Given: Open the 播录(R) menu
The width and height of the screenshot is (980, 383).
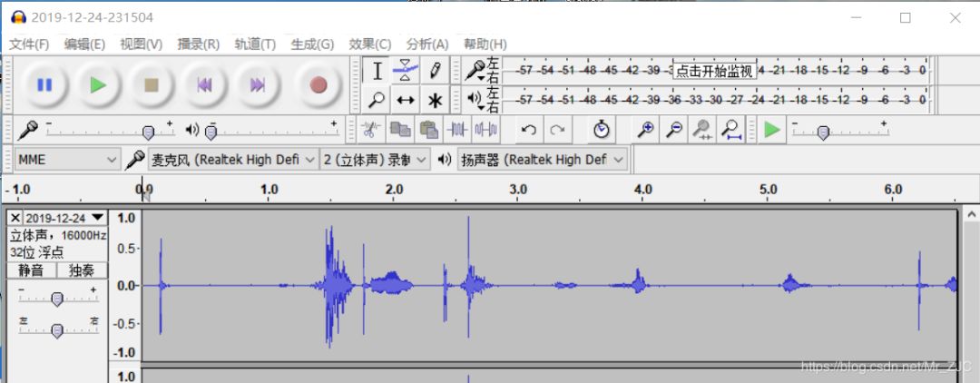Looking at the screenshot, I should point(199,44).
